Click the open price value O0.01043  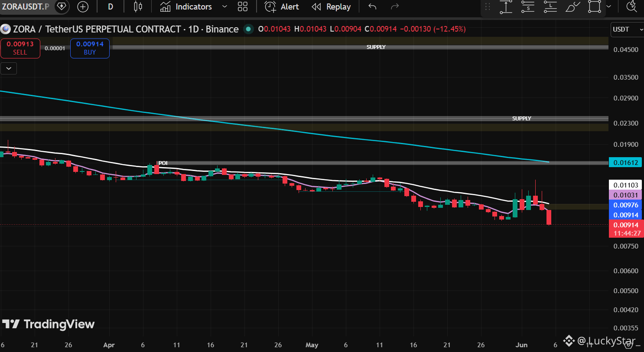pos(274,29)
